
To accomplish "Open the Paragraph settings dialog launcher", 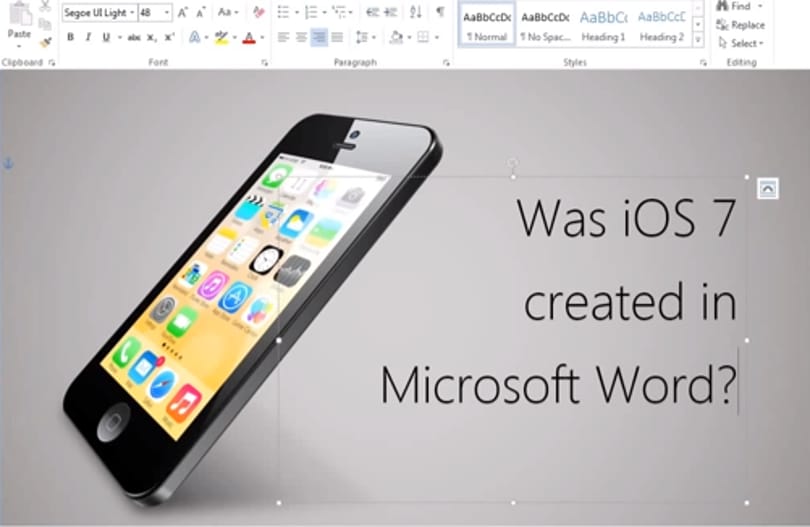I will 446,63.
